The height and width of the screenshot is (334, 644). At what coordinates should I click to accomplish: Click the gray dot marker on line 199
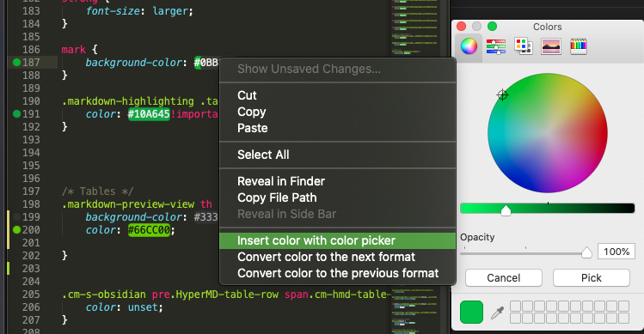(x=16, y=216)
